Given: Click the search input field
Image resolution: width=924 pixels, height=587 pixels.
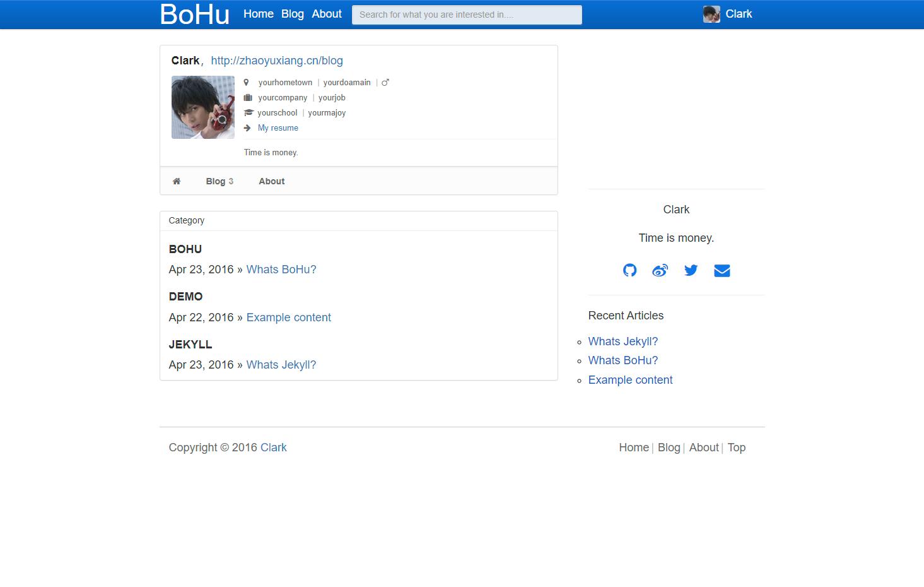Looking at the screenshot, I should coord(466,14).
